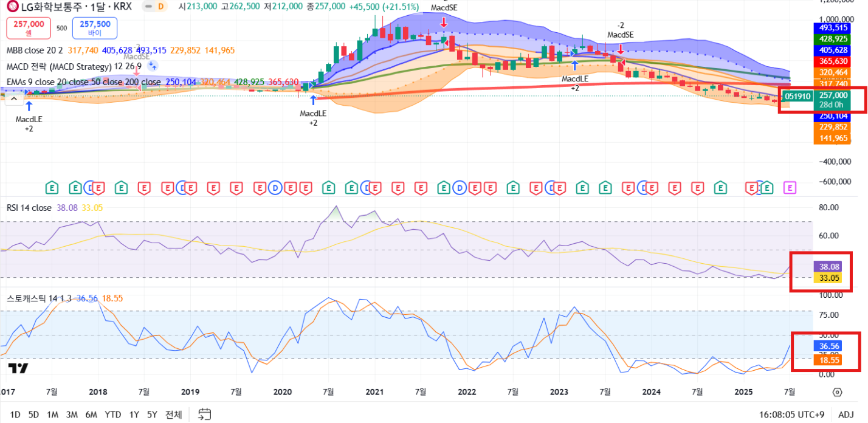Click the change value +45,500 (+21.51%)
The image size is (868, 423).
coord(384,7)
